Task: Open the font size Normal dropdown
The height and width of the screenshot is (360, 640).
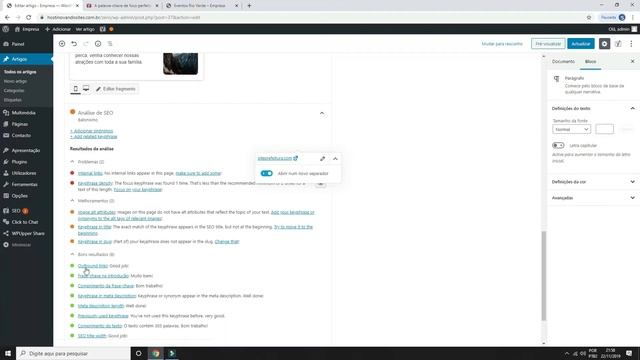Action: (571, 129)
